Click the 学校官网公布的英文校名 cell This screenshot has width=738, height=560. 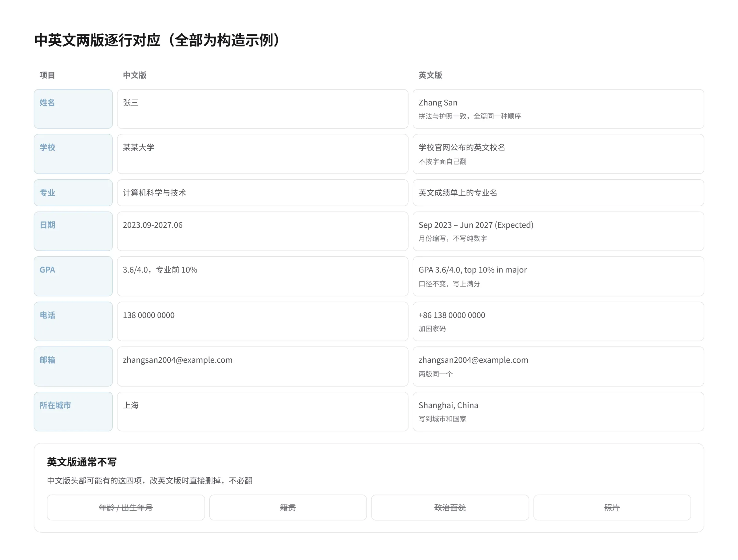pyautogui.click(x=558, y=154)
